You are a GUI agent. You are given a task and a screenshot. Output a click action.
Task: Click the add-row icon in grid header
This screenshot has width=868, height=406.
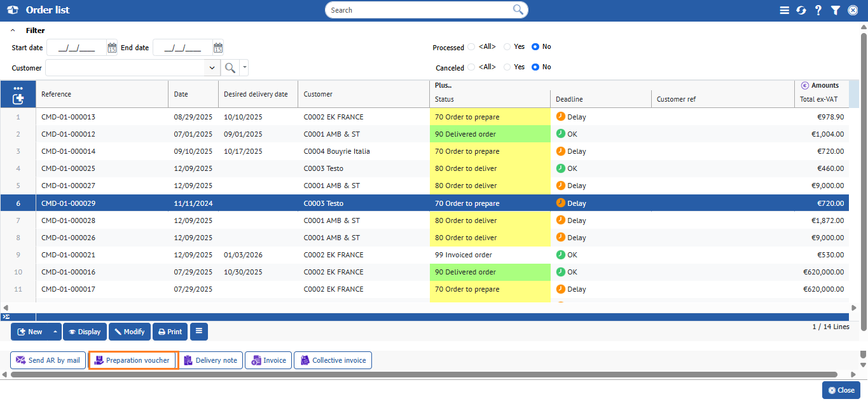tap(18, 98)
